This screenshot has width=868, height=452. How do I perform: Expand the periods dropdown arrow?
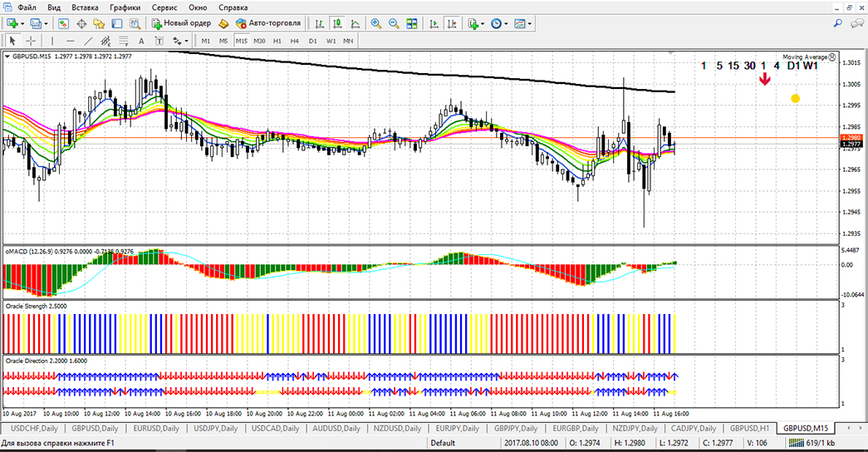pos(506,24)
